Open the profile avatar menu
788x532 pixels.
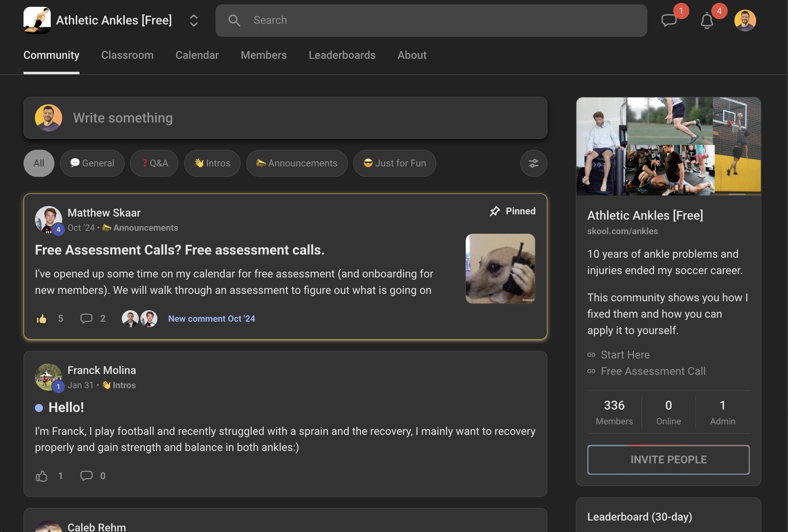(745, 20)
